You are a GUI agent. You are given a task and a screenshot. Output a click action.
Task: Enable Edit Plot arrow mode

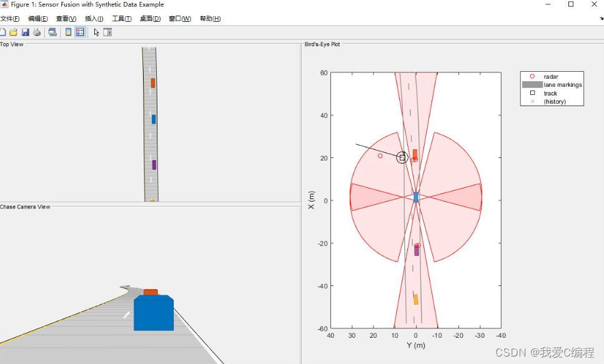pyautogui.click(x=96, y=32)
